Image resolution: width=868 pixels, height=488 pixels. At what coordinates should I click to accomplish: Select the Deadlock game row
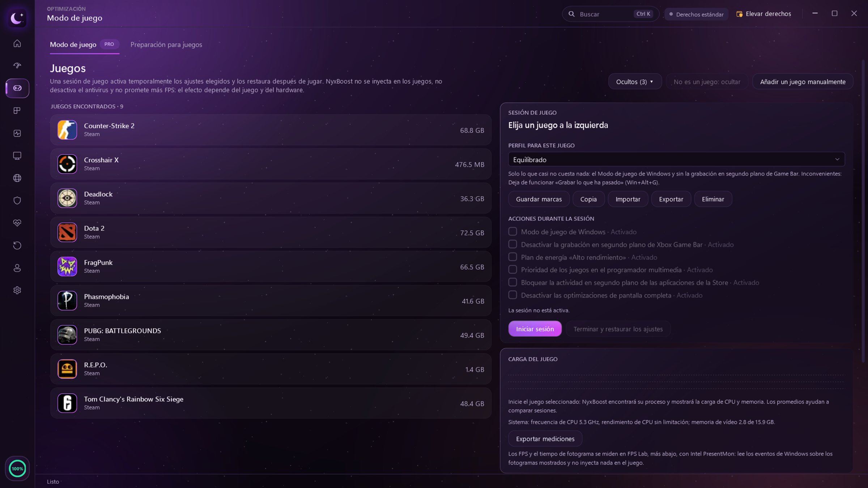(271, 198)
